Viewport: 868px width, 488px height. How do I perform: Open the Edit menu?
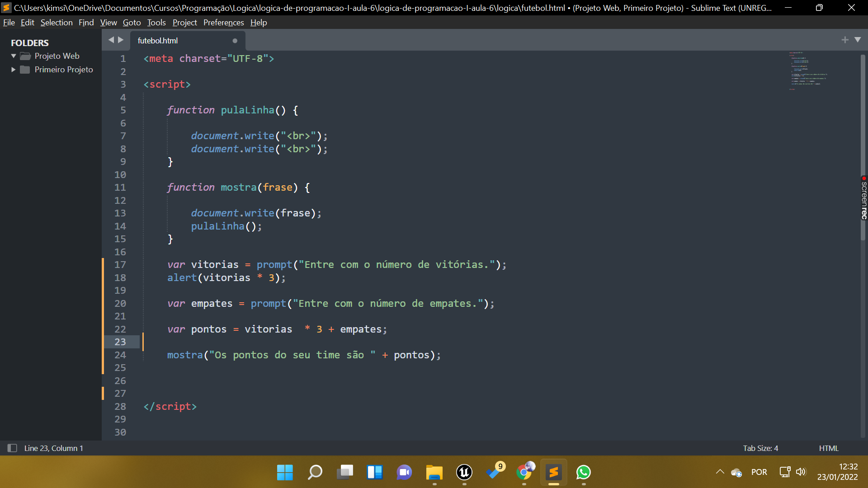point(27,23)
